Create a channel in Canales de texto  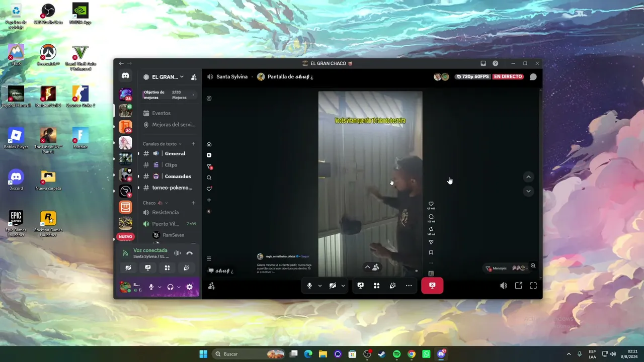pos(193,144)
